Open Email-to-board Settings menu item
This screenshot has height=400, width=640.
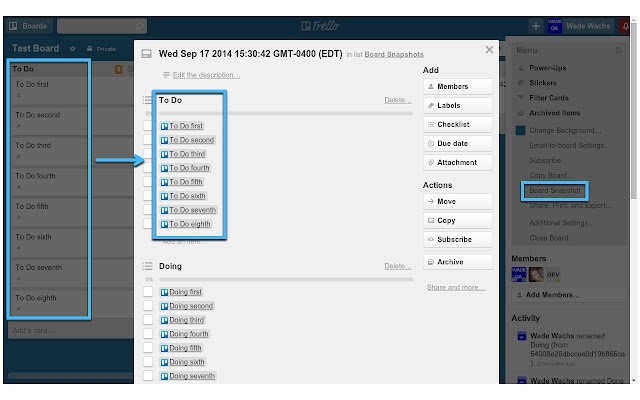point(569,145)
